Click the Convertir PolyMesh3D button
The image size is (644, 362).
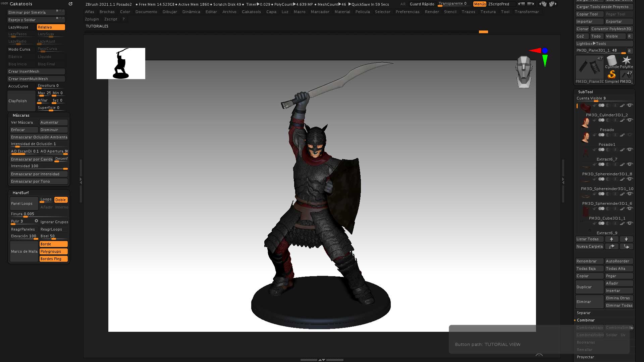(x=611, y=29)
